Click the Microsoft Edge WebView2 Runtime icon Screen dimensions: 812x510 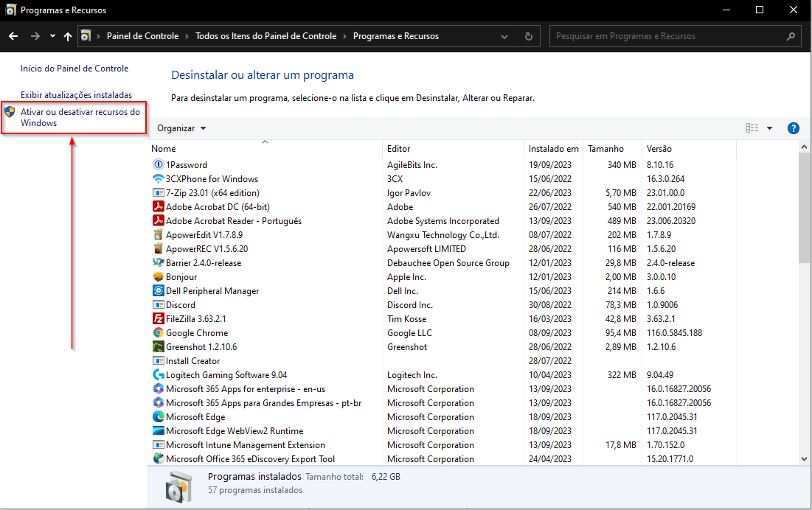[159, 430]
